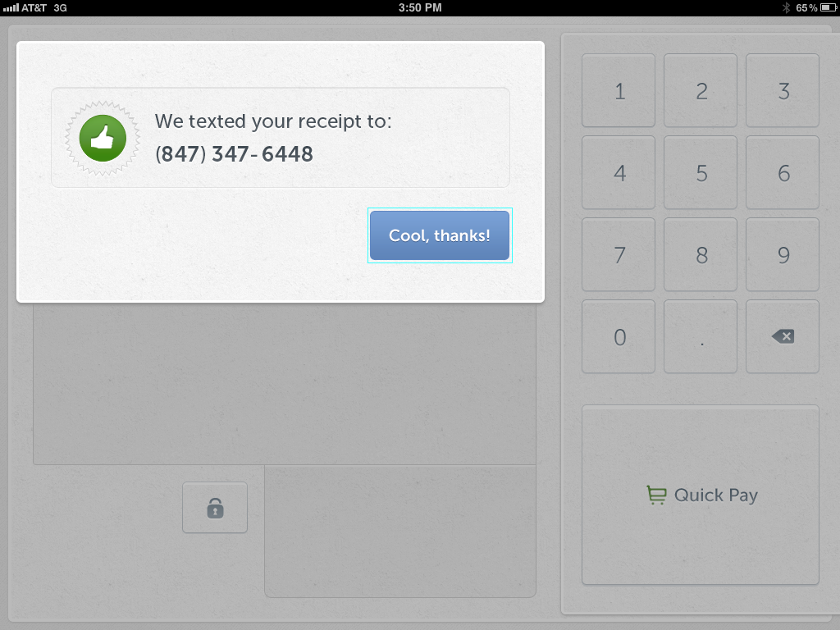Tap the texted phone number (847) 347-6448

pyautogui.click(x=234, y=154)
